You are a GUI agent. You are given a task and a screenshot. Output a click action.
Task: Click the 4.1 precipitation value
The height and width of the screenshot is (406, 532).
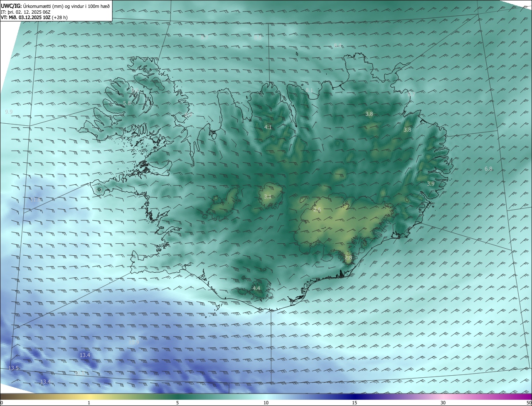click(268, 127)
